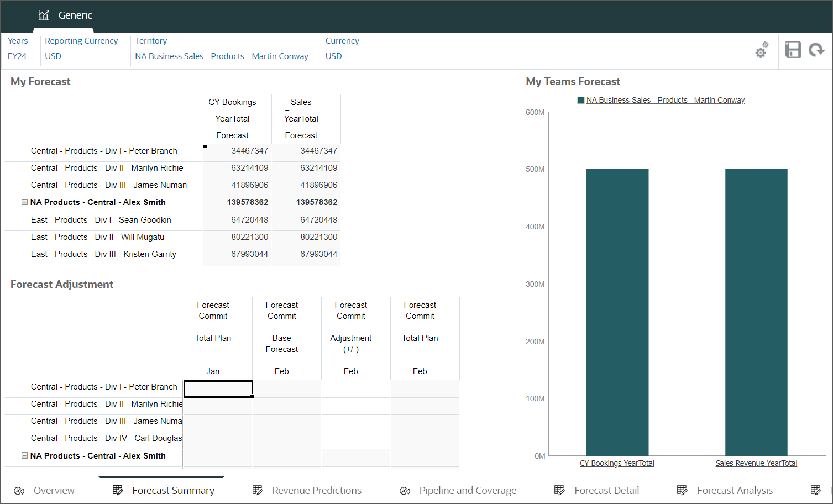The height and width of the screenshot is (504, 833).
Task: Open the settings gear in the toolbar
Action: (762, 50)
